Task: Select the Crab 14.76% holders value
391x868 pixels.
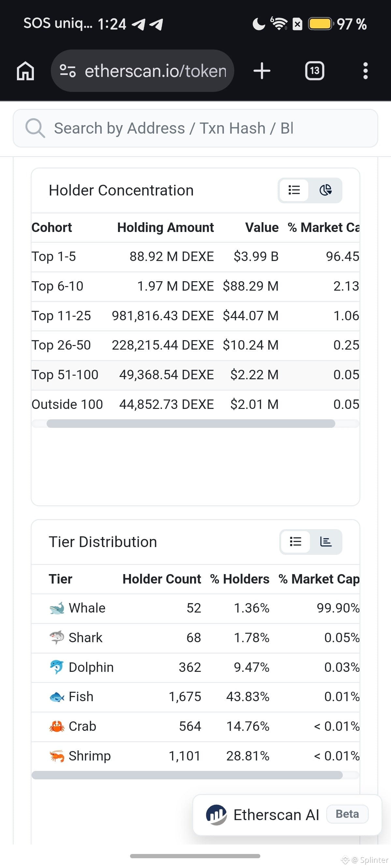Action: tap(248, 726)
